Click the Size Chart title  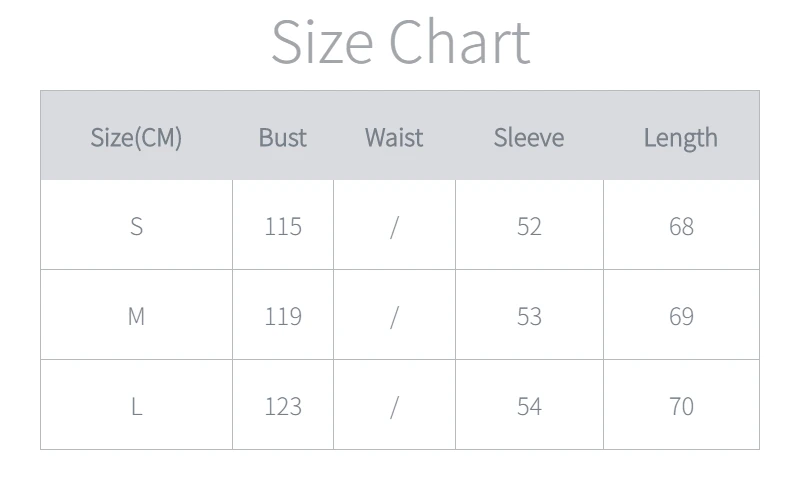point(400,43)
